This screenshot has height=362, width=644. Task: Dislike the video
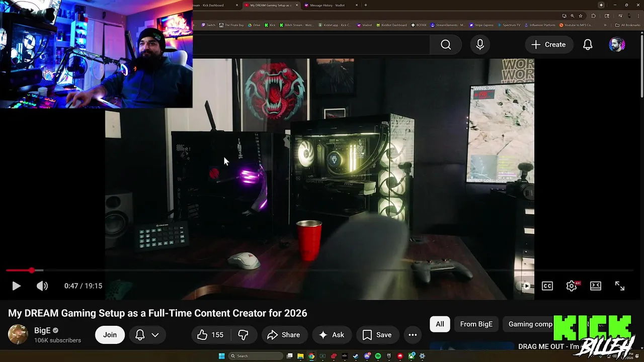coord(244,335)
